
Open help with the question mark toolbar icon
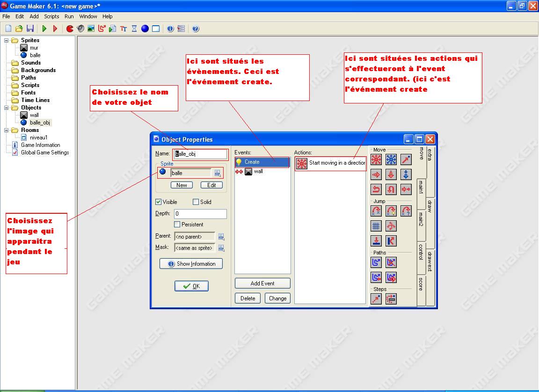pos(196,29)
